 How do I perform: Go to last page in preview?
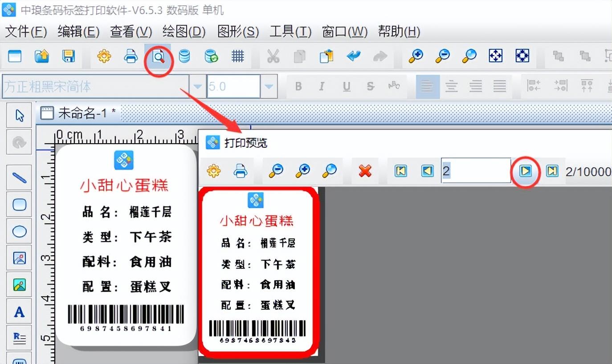pos(552,171)
